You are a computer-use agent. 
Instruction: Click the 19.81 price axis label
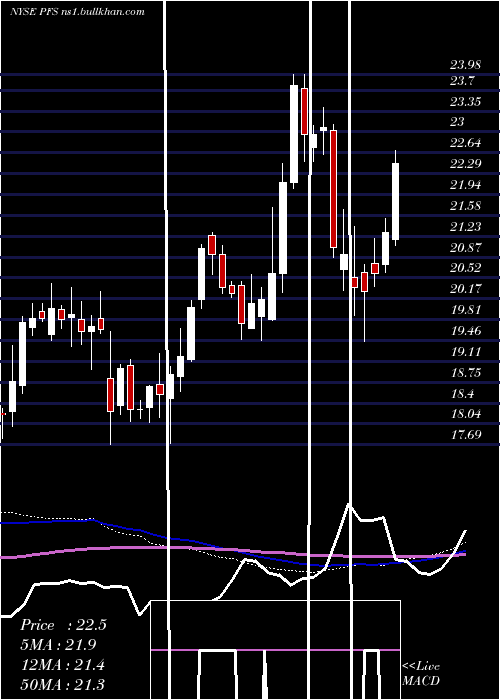[x=465, y=310]
